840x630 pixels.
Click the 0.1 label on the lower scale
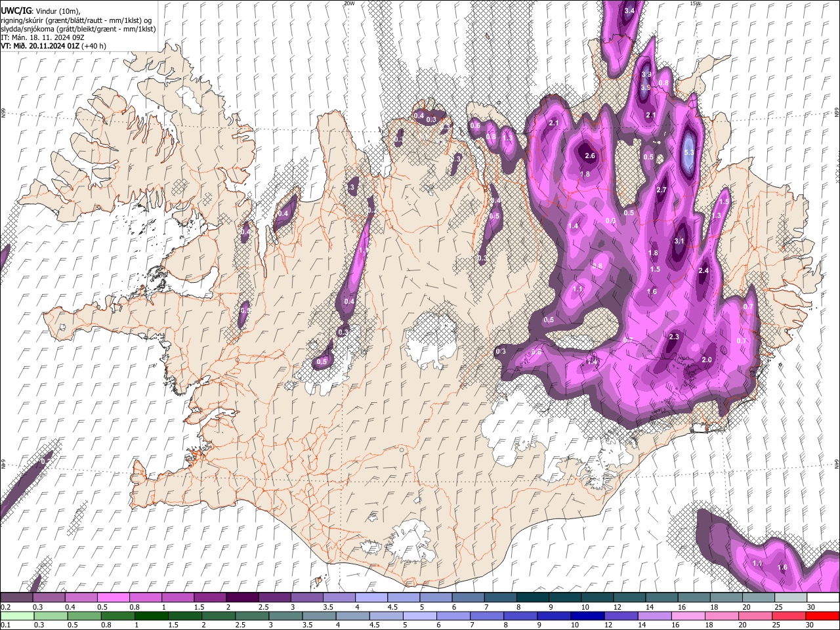pyautogui.click(x=5, y=625)
